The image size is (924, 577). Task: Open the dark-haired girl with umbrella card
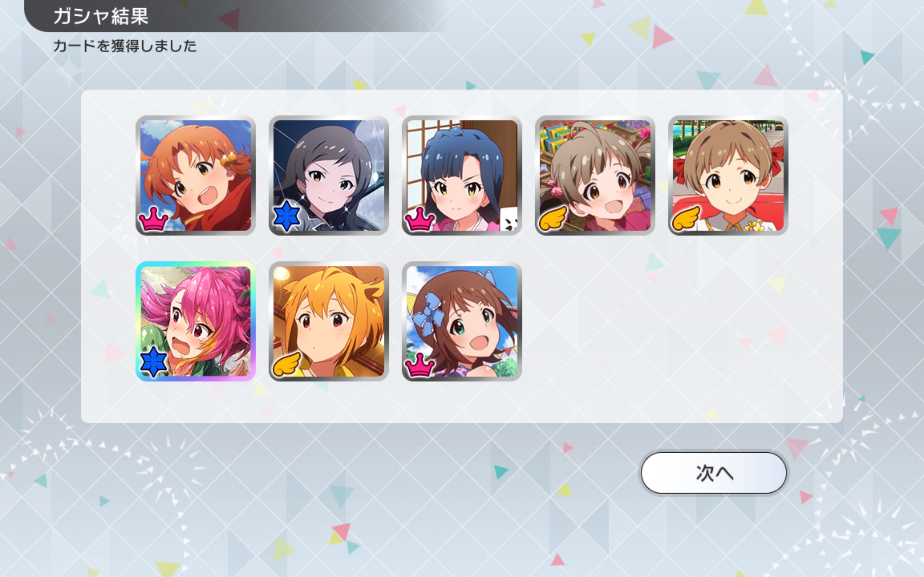329,176
